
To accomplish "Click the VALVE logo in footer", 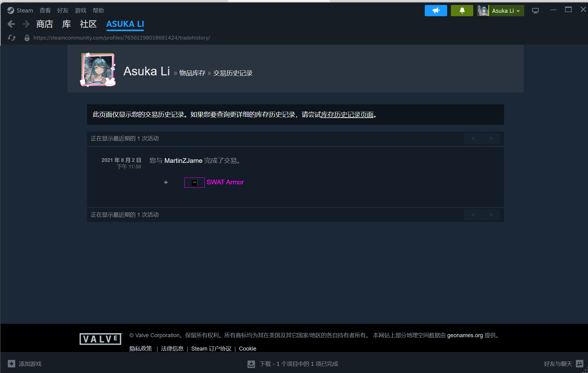I will 101,339.
